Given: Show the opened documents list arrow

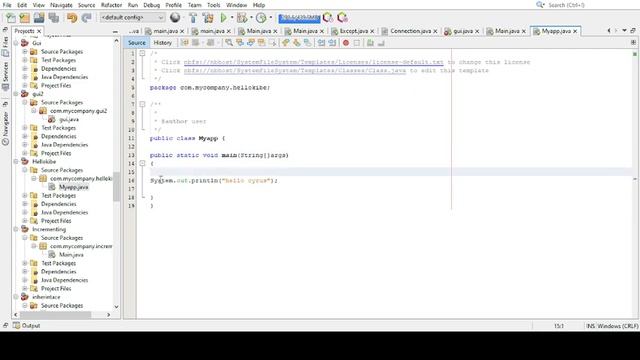Looking at the screenshot, I should pyautogui.click(x=624, y=31).
